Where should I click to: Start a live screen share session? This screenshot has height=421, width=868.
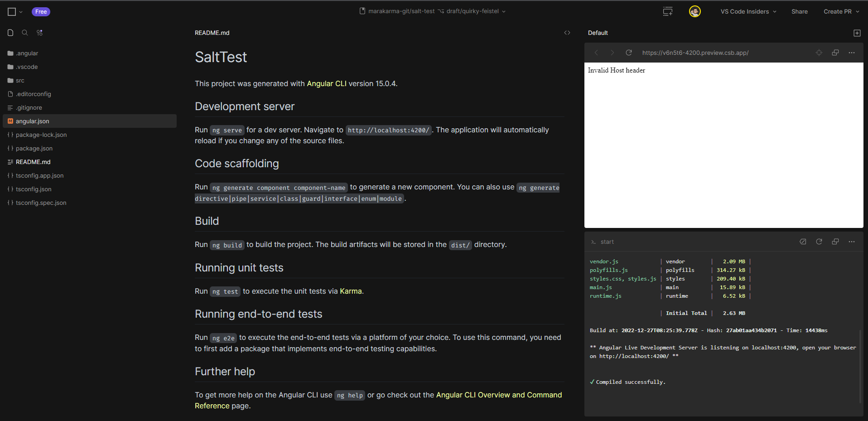667,11
